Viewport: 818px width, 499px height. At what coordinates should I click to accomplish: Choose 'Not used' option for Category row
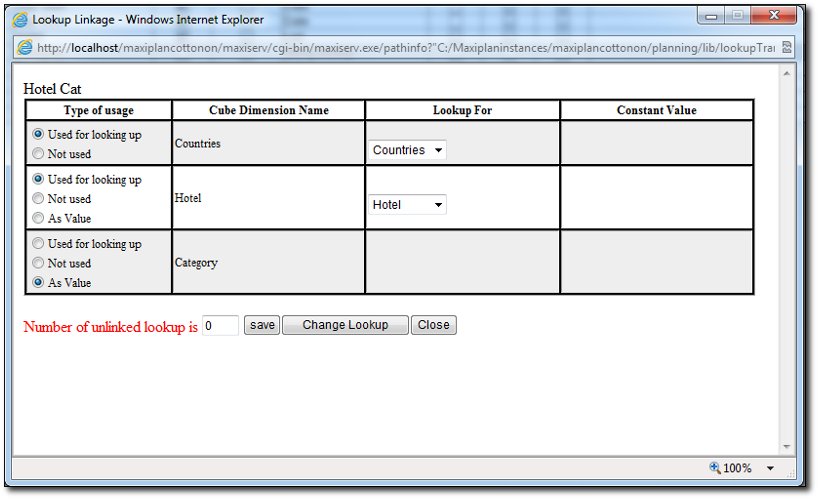[x=38, y=263]
